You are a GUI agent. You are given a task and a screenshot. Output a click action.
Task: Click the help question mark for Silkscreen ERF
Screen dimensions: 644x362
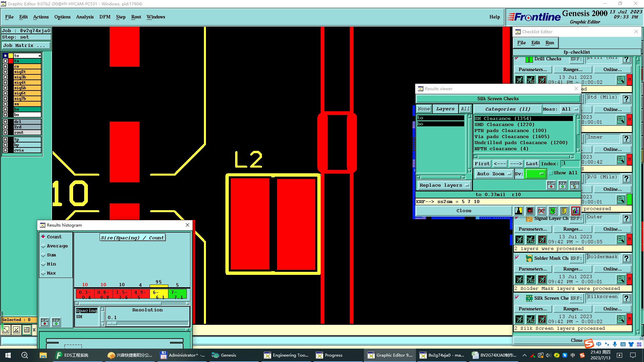pyautogui.click(x=626, y=298)
